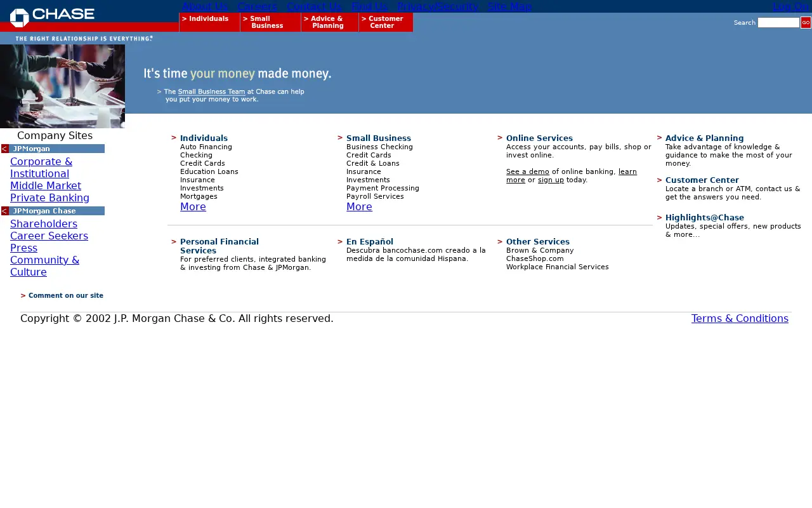This screenshot has width=812, height=508.
Task: Open the Careers link in top bar
Action: (x=258, y=6)
